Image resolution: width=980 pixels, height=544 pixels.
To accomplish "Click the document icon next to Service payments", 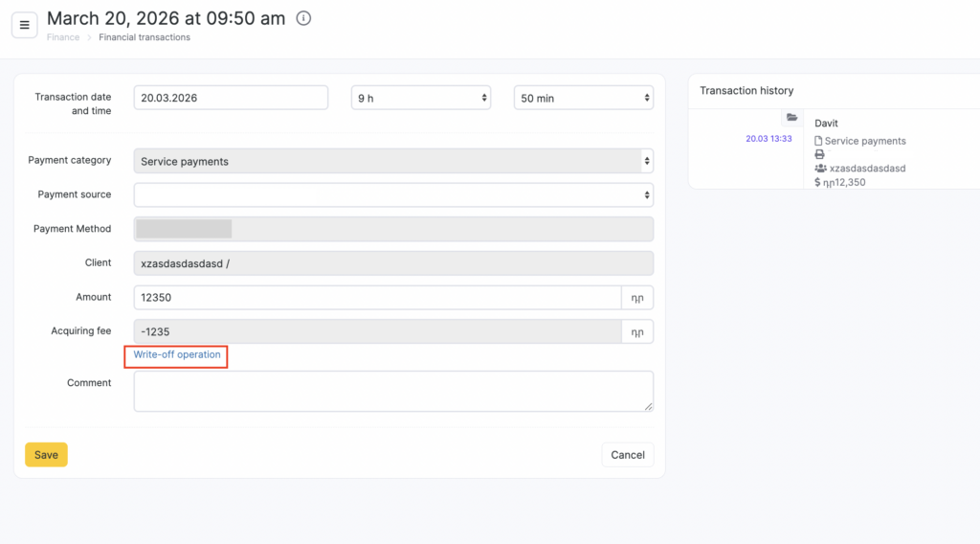I will [818, 141].
